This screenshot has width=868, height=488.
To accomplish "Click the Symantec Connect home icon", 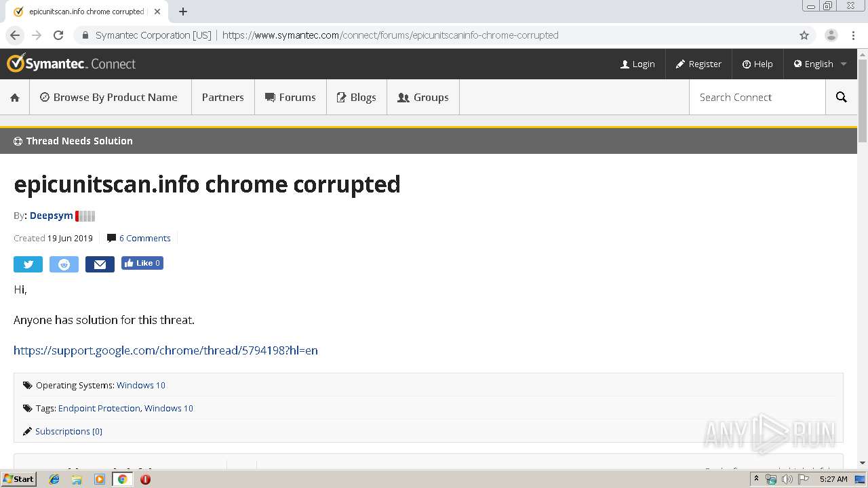I will (15, 98).
